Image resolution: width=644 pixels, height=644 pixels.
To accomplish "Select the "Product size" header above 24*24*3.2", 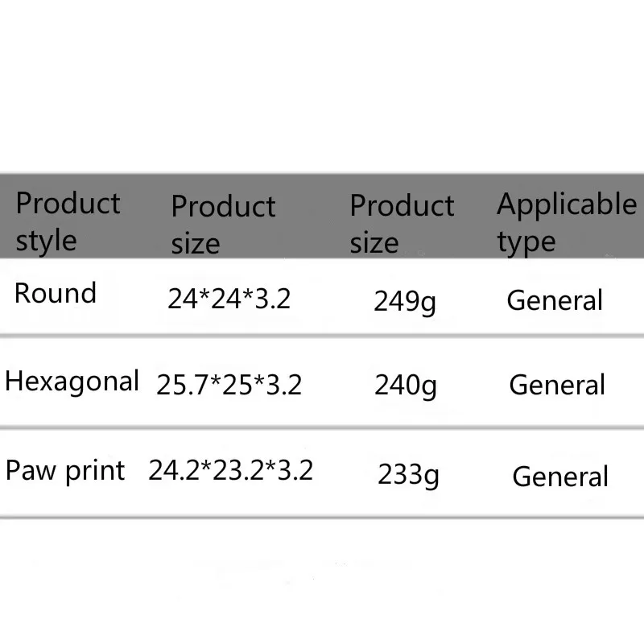I will (x=223, y=225).
